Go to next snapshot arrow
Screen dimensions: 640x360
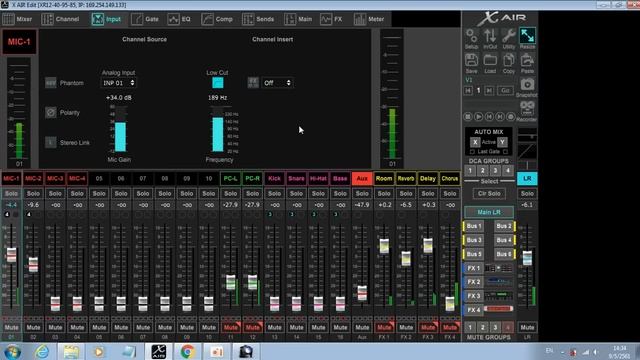pos(489,91)
